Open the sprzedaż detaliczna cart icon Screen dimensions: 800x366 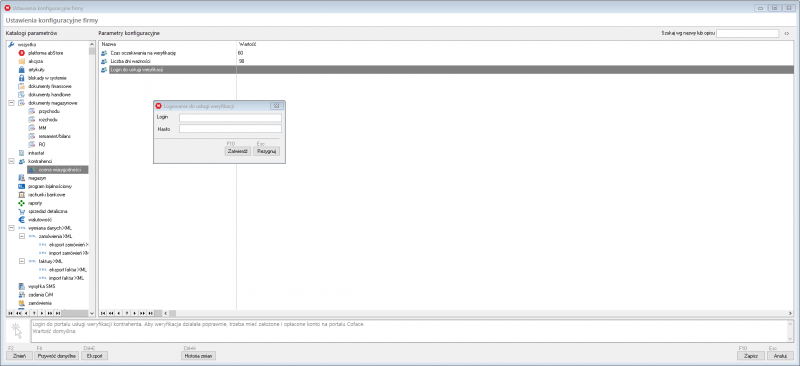click(21, 211)
